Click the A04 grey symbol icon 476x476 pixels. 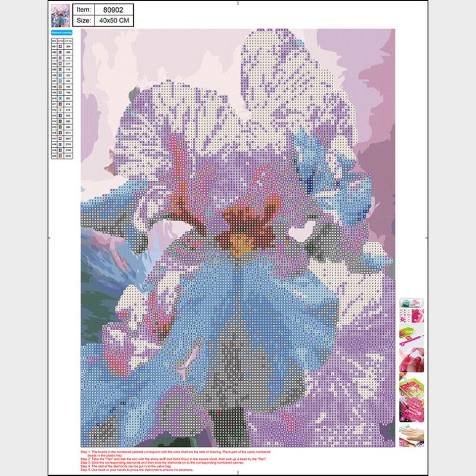coord(60,64)
